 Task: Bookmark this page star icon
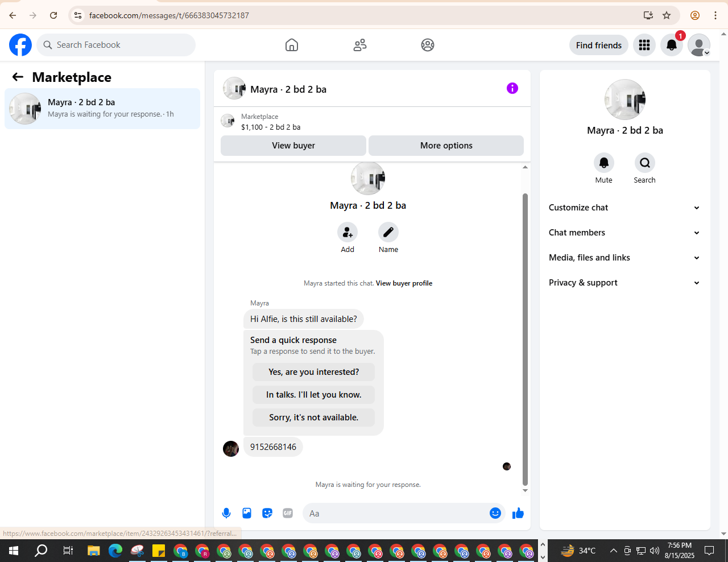pyautogui.click(x=667, y=15)
